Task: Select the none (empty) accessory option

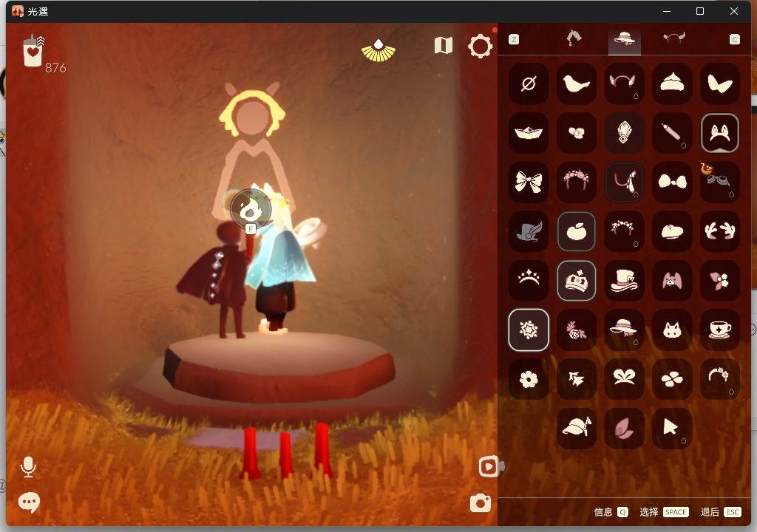Action: pyautogui.click(x=529, y=84)
